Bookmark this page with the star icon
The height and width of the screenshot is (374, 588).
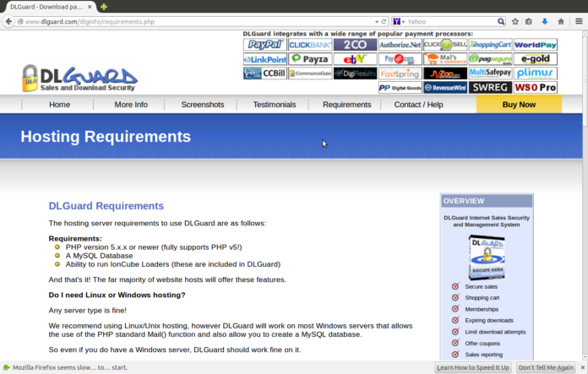tap(515, 21)
